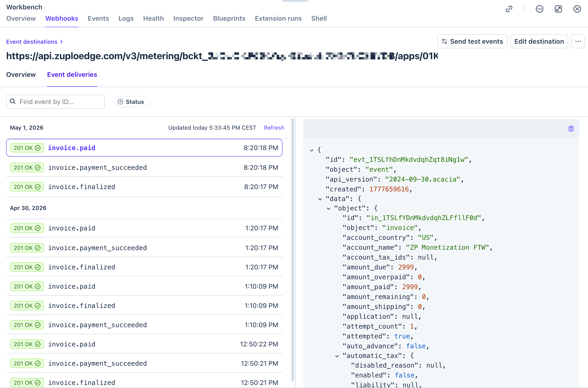Image resolution: width=588 pixels, height=388 pixels.
Task: Collapse the "data" JSON node
Action: pyautogui.click(x=320, y=199)
